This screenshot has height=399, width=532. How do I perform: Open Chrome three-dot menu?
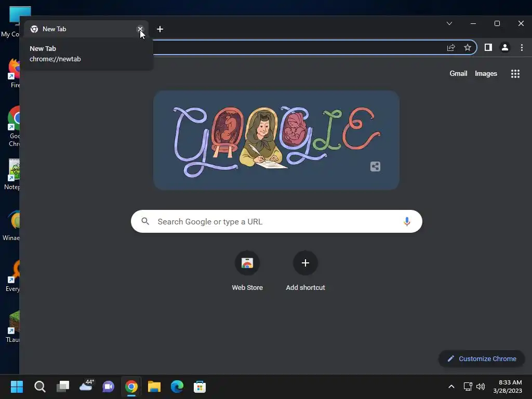tap(522, 47)
